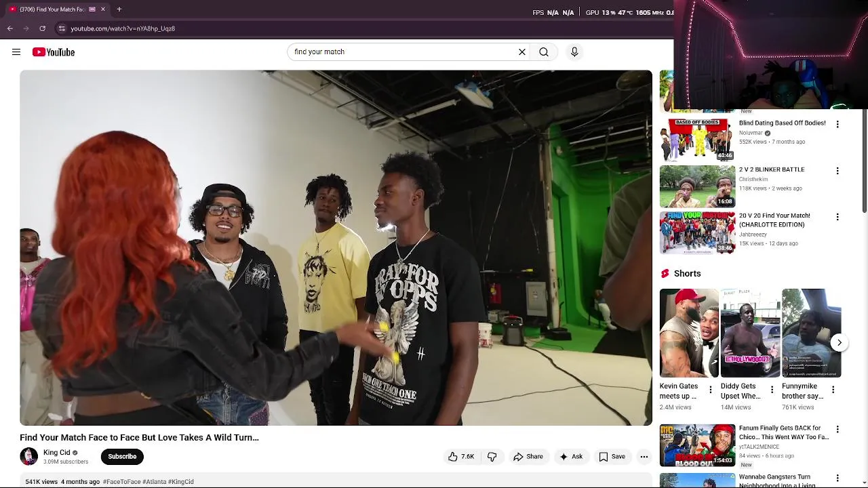This screenshot has height=488, width=868.
Task: Open 20 V 20 Find Your Match thumbnail
Action: tap(697, 232)
